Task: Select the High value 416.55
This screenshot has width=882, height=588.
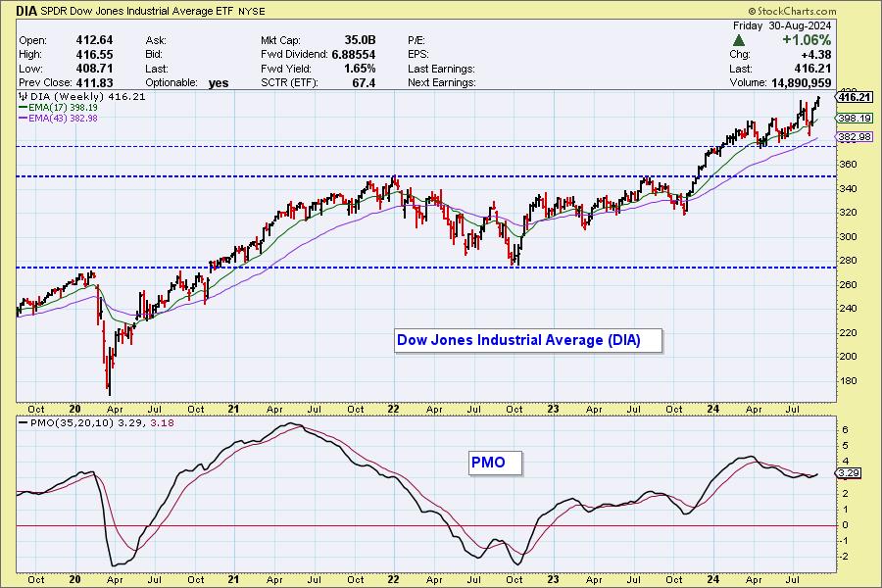Action: point(94,54)
